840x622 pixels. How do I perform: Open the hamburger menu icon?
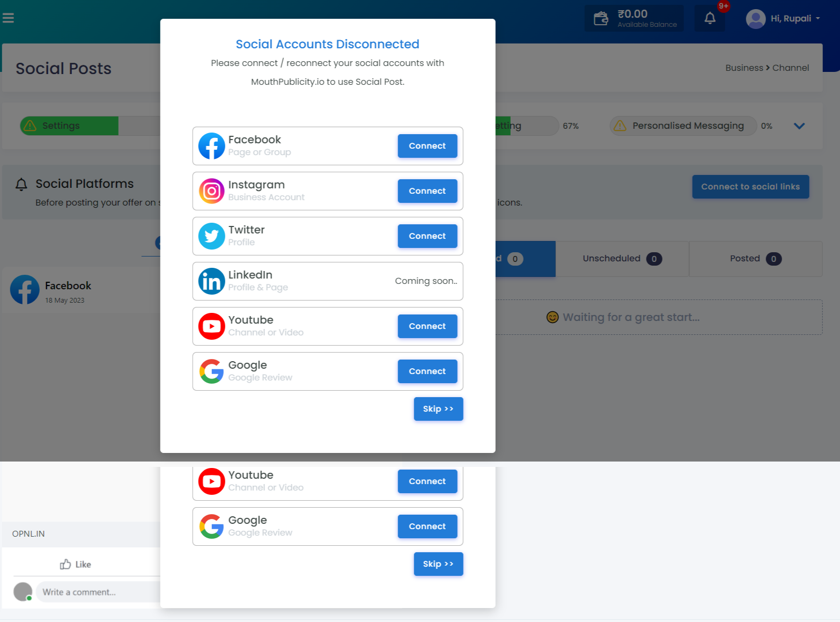pyautogui.click(x=8, y=18)
